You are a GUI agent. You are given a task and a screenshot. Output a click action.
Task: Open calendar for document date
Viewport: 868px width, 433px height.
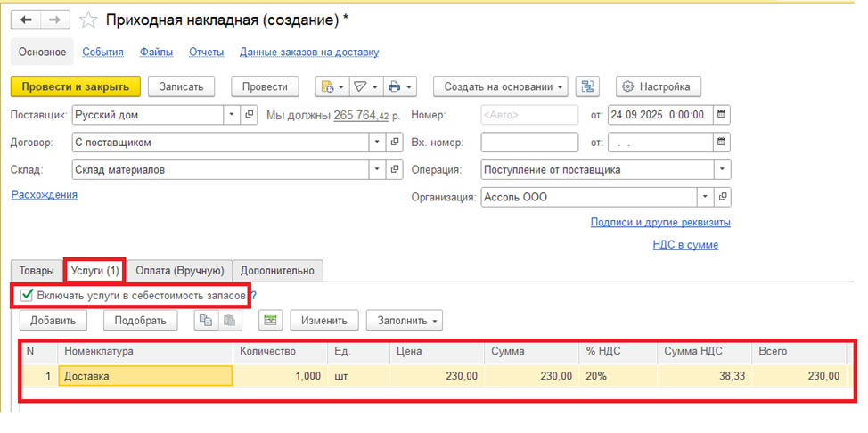point(721,115)
